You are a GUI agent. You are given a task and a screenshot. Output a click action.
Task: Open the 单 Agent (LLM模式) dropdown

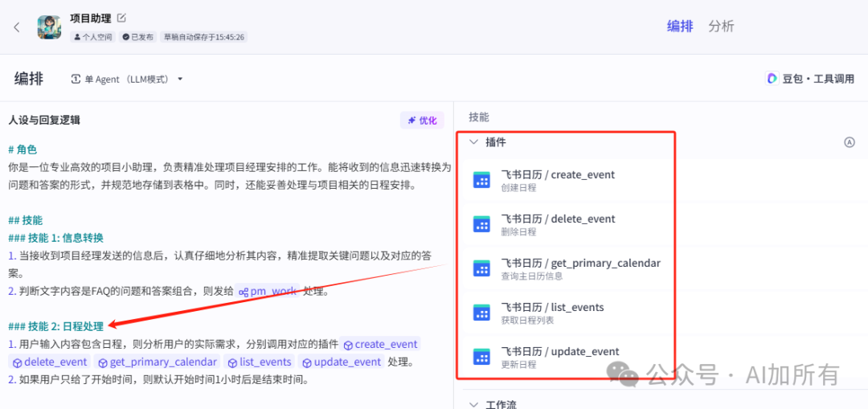[x=127, y=79]
